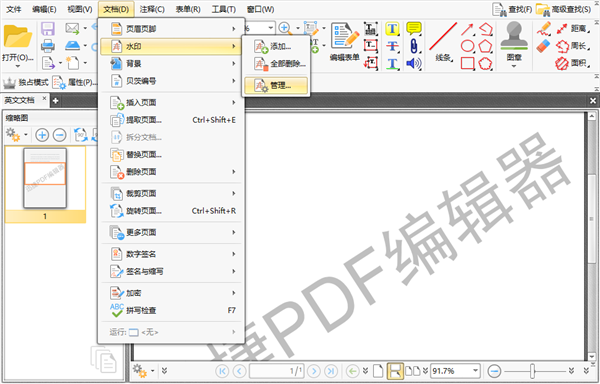
Task: Open the 打开(O) folder icon
Action: point(18,37)
